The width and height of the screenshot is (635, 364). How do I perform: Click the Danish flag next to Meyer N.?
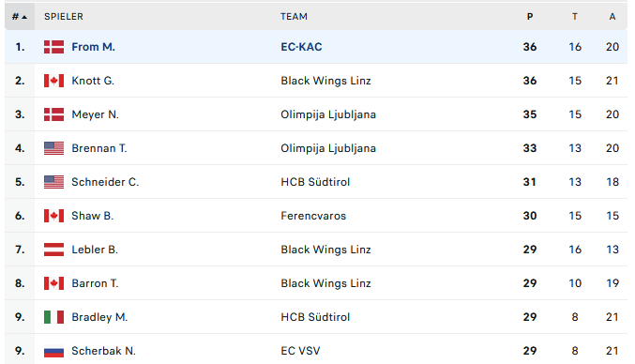[x=53, y=114]
